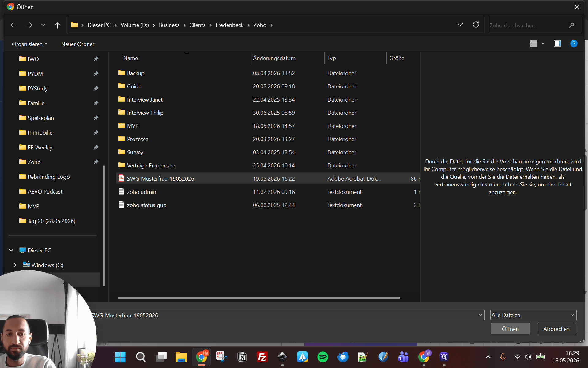The height and width of the screenshot is (368, 588).
Task: Select the Familie folder in sidebar
Action: tap(36, 103)
